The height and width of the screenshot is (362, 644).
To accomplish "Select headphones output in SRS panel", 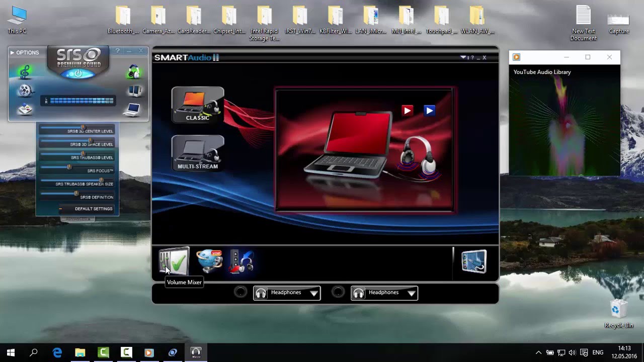I will click(x=133, y=72).
